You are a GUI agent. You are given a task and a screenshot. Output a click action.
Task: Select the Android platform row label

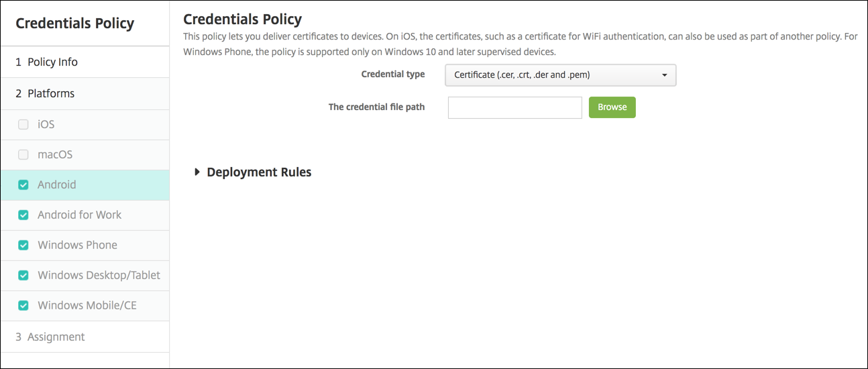click(x=57, y=184)
